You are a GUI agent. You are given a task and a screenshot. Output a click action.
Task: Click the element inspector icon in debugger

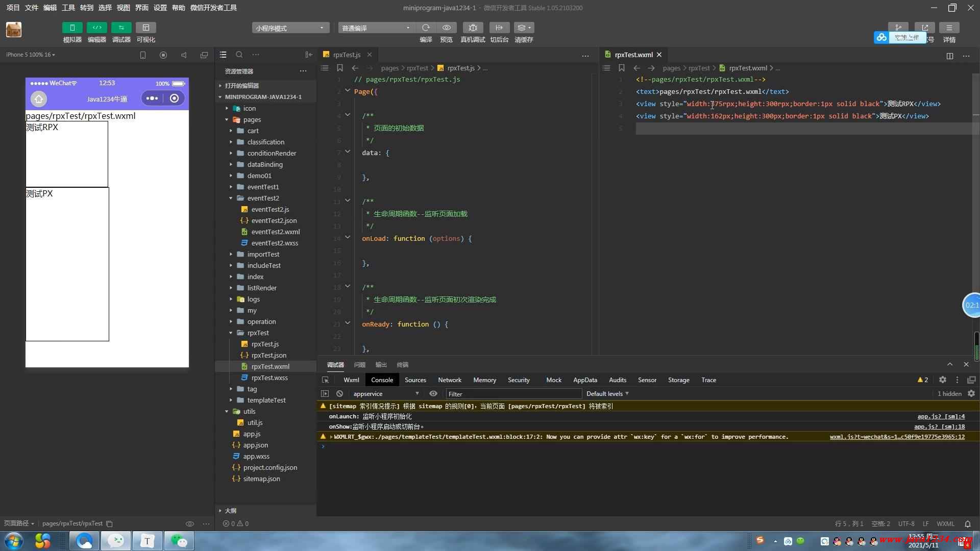[325, 380]
